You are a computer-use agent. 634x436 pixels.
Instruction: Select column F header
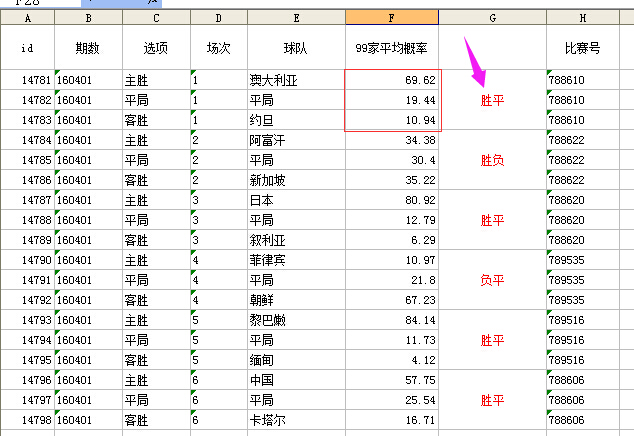392,17
